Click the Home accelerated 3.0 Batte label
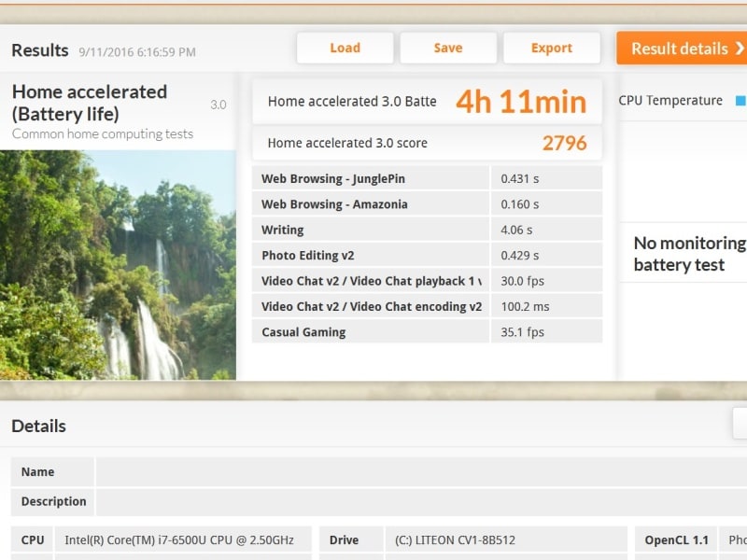This screenshot has width=747, height=560. click(x=352, y=102)
